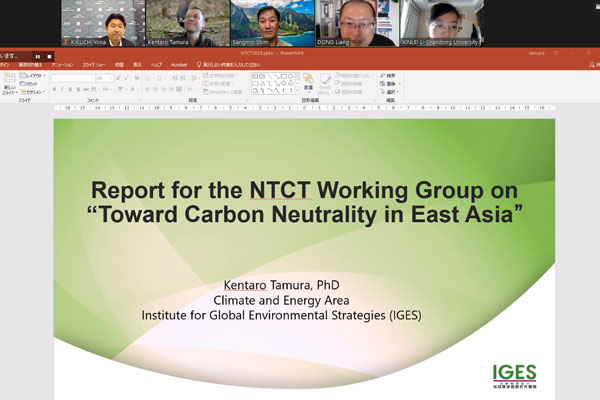Select the Oval shape
Viewport: 600px width, 400px height.
point(291,76)
